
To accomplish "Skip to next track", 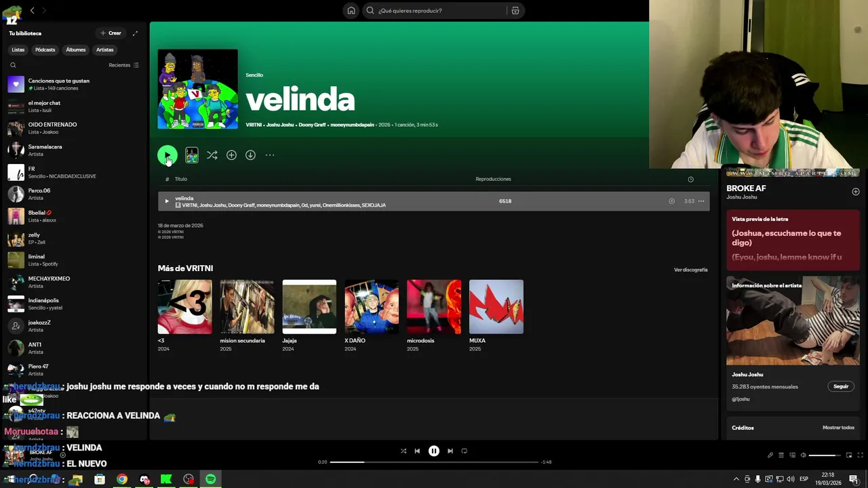I will tap(450, 451).
